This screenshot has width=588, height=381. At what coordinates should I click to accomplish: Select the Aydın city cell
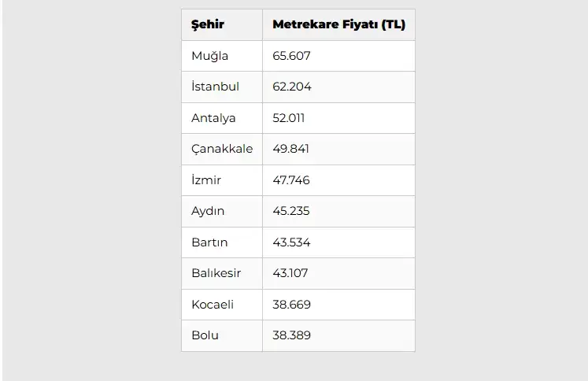[208, 211]
